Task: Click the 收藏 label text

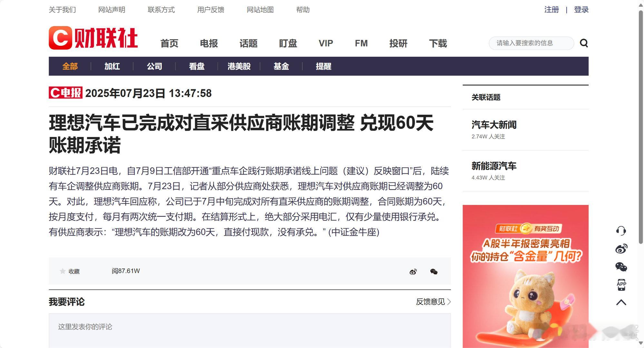Action: [x=74, y=271]
